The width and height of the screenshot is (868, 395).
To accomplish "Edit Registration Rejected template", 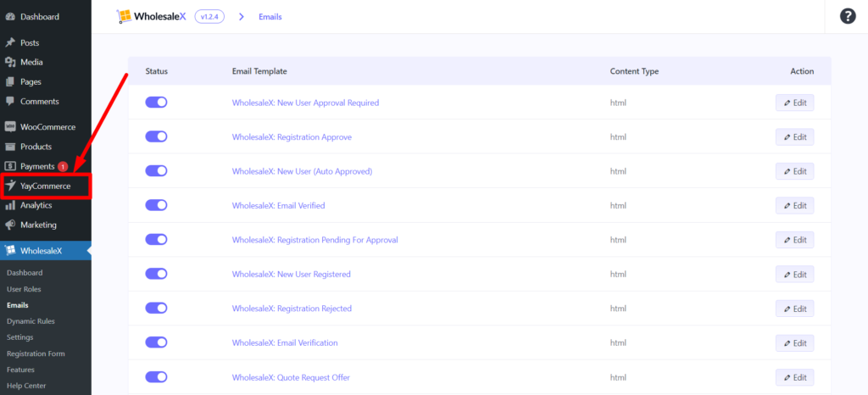I will coord(794,309).
